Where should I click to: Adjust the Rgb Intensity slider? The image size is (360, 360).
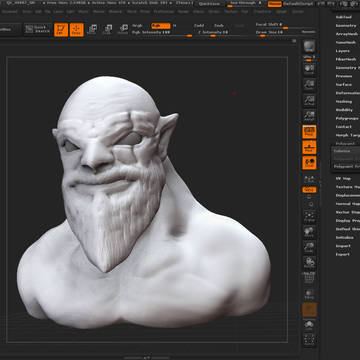(x=161, y=32)
